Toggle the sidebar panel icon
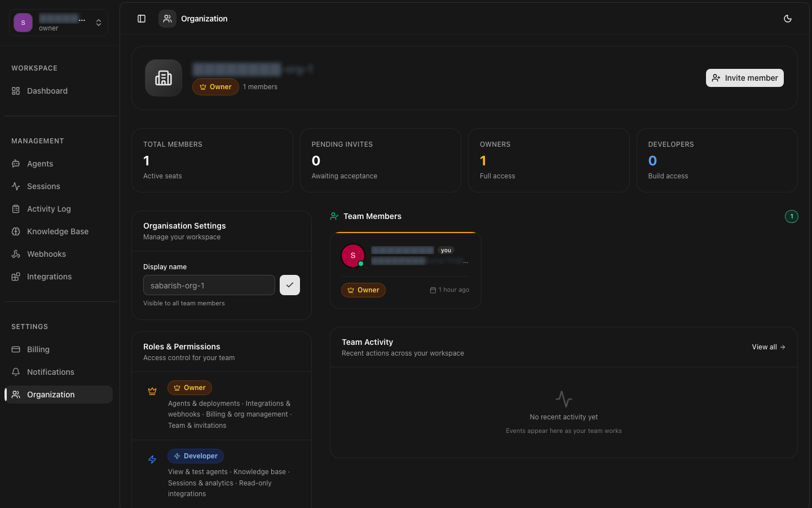This screenshot has height=508, width=812. 142,19
